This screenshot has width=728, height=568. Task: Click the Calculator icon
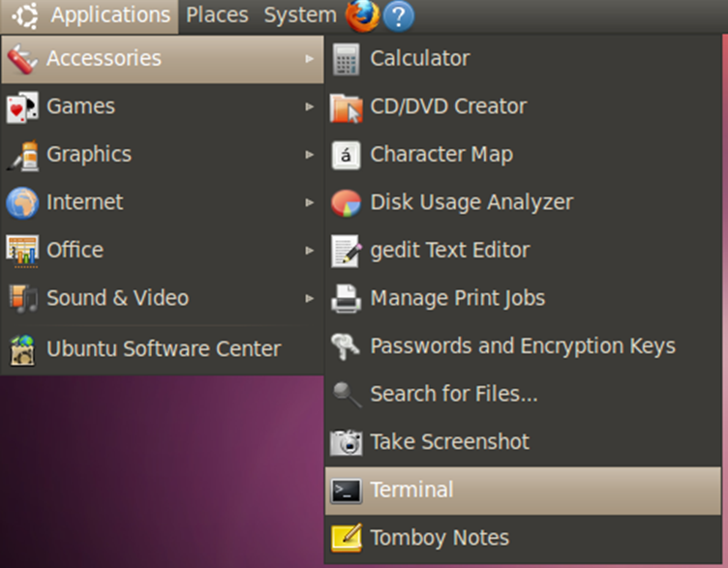pos(346,59)
